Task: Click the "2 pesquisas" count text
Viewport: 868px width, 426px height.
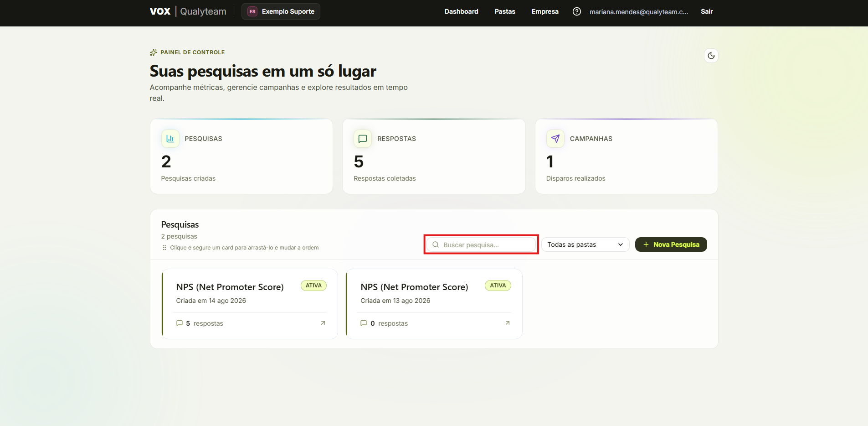Action: [x=179, y=236]
